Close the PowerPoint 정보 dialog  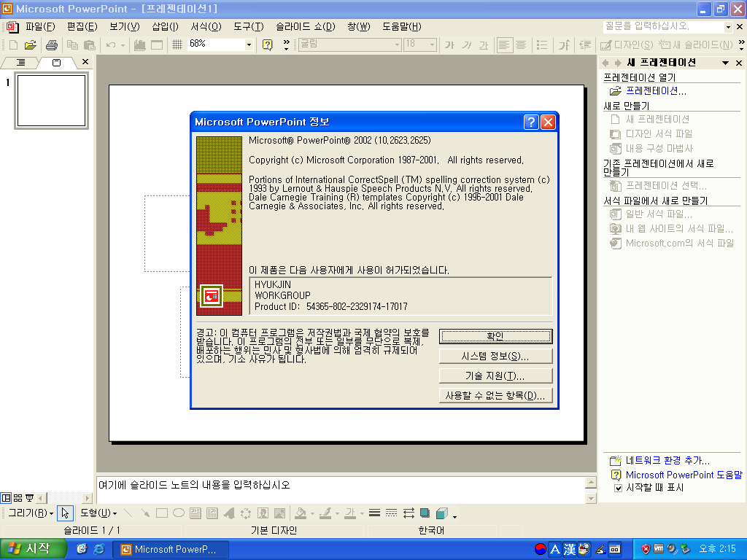click(549, 122)
